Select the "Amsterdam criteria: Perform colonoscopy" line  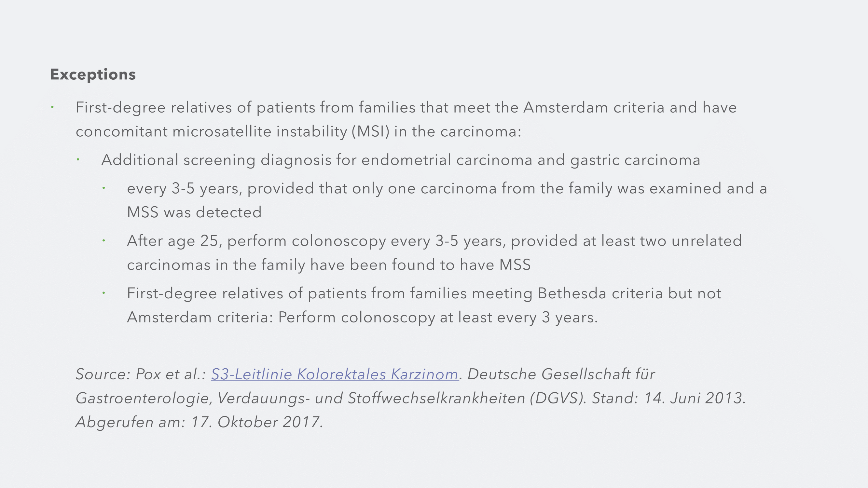point(362,318)
